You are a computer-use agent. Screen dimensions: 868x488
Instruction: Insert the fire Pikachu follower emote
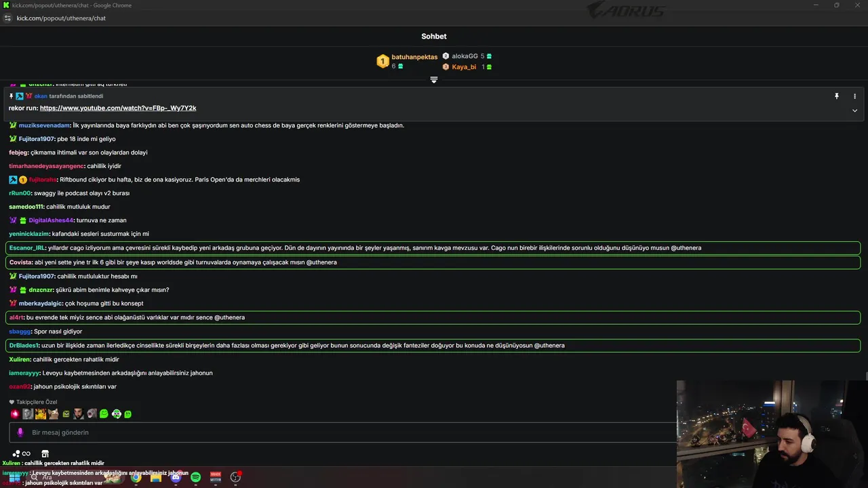coord(41,414)
